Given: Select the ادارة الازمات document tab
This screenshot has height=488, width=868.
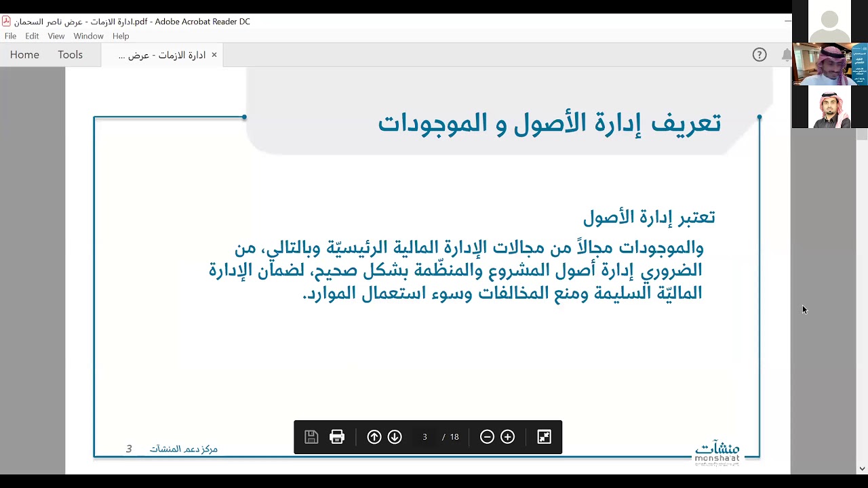Looking at the screenshot, I should (161, 55).
